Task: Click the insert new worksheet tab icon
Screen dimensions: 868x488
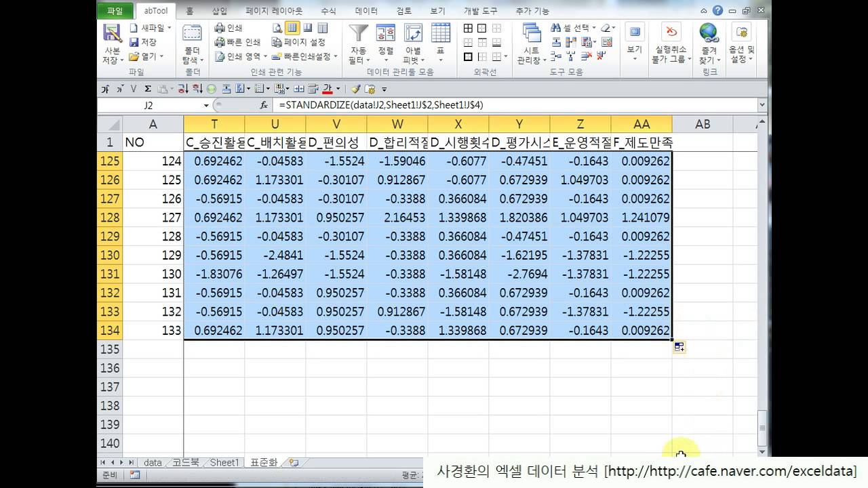Action: pyautogui.click(x=293, y=463)
